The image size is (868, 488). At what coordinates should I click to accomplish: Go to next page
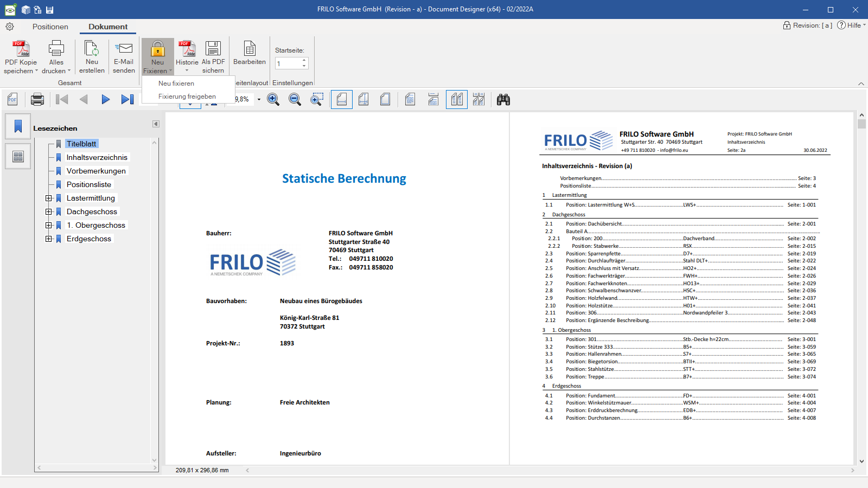(105, 99)
